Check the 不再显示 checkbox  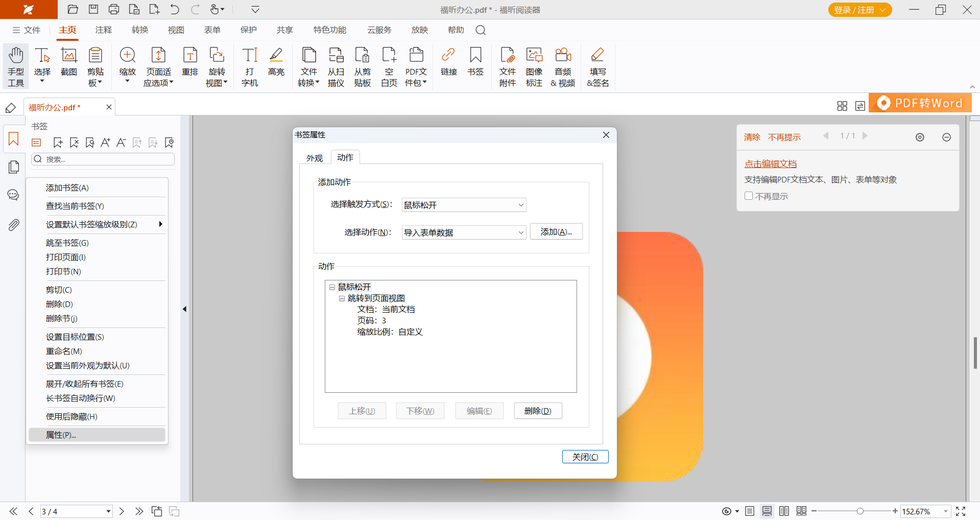[x=749, y=196]
